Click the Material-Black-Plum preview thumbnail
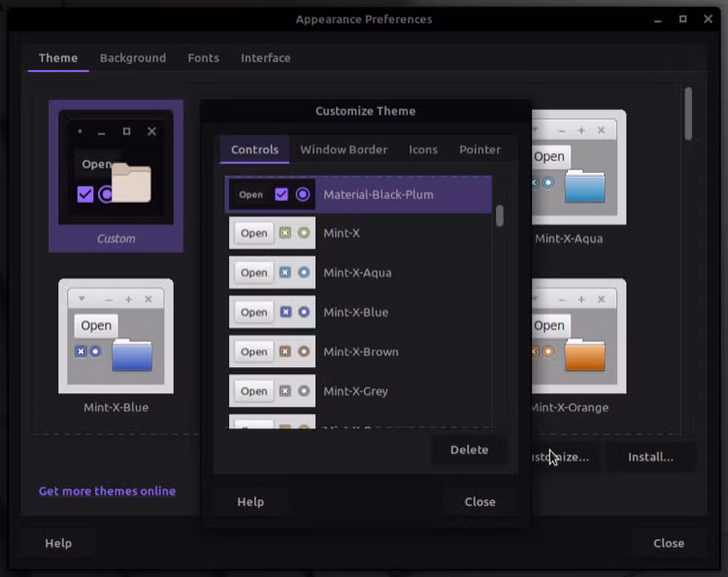Screen dimensions: 728x577 click(272, 194)
